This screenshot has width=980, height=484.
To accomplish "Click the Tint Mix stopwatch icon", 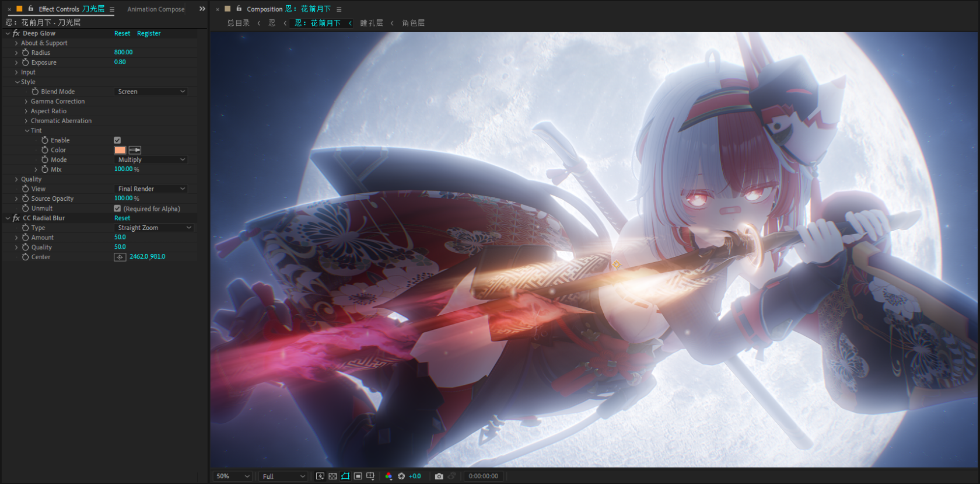I will (45, 169).
